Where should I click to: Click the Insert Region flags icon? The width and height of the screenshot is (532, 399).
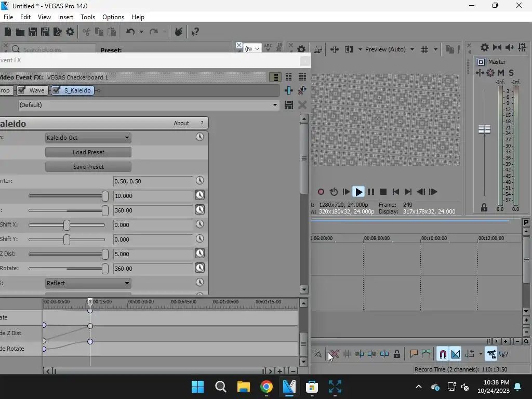click(x=426, y=354)
